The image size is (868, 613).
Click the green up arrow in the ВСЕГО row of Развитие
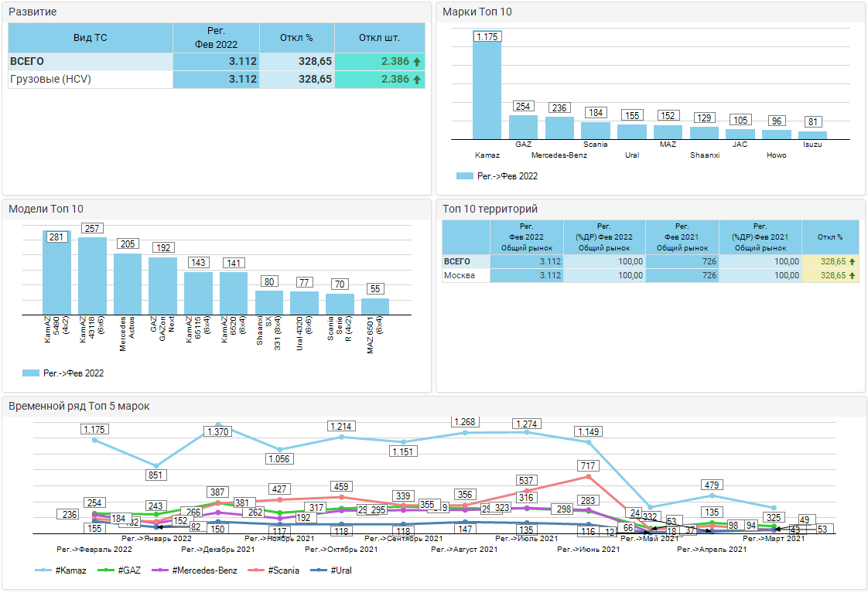click(417, 62)
